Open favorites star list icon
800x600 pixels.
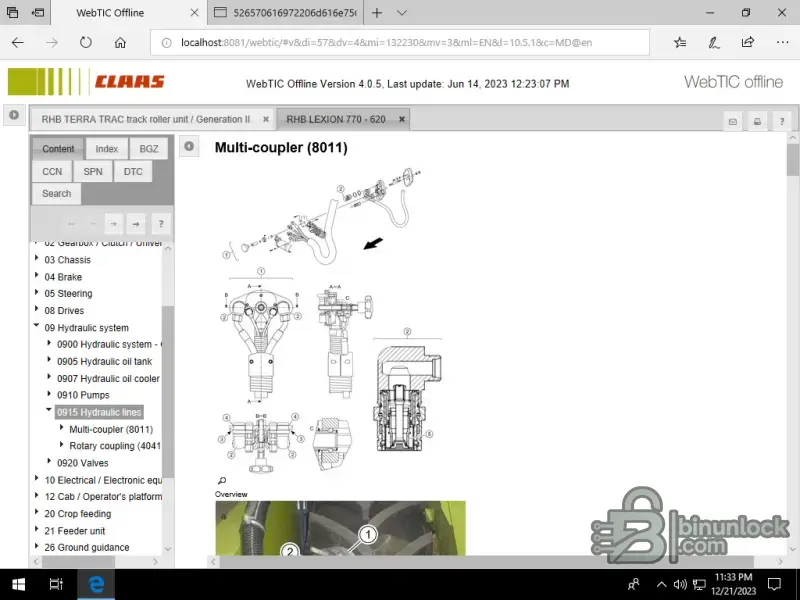tap(680, 43)
